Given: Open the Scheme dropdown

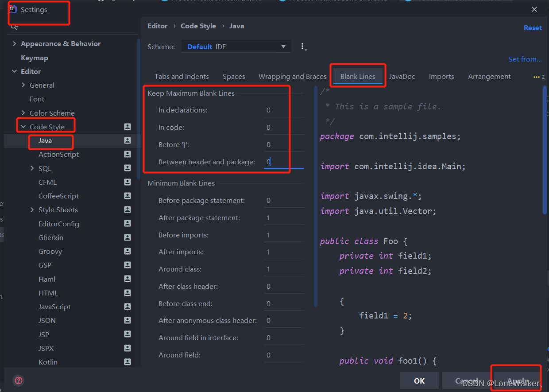Looking at the screenshot, I should 283,46.
